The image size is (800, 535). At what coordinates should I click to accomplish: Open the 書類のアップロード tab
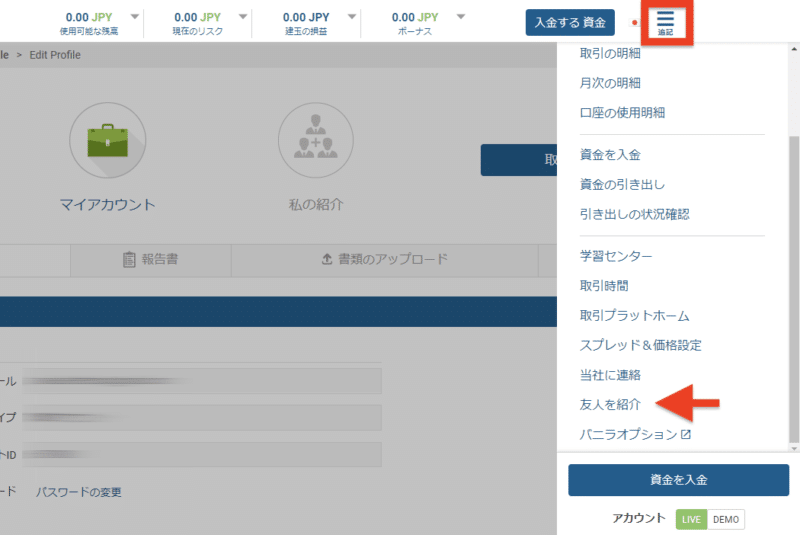[x=385, y=260]
